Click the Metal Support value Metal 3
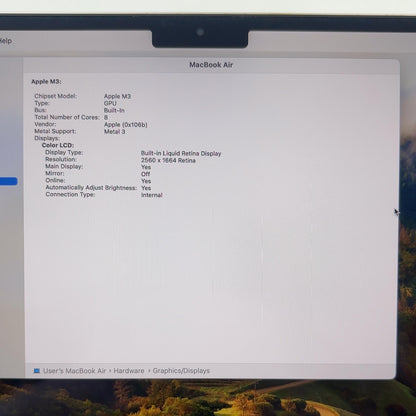Image resolution: width=416 pixels, height=416 pixels. (x=115, y=132)
